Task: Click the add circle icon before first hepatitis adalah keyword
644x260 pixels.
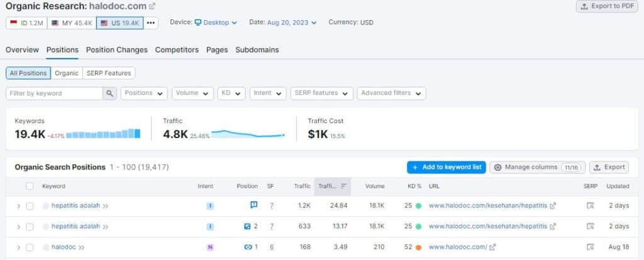Action: [46, 206]
